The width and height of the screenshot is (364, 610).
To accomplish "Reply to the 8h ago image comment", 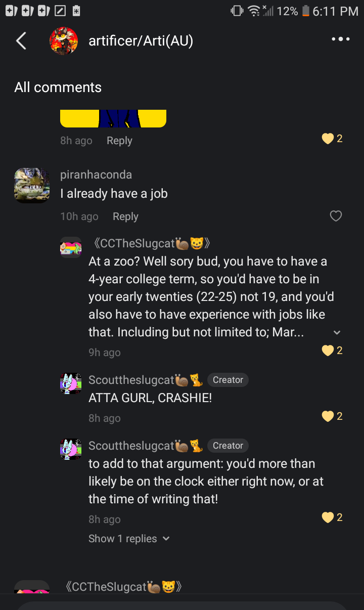I will [x=119, y=141].
